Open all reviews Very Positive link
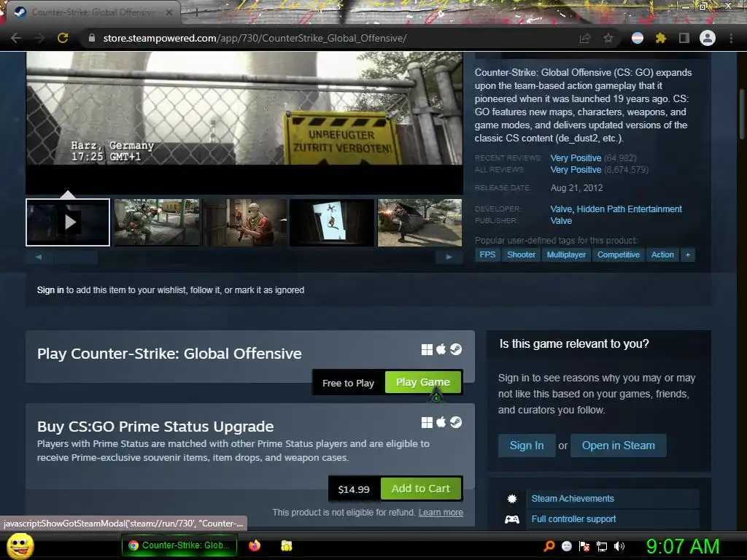Screen dimensions: 747x560 click(576, 169)
